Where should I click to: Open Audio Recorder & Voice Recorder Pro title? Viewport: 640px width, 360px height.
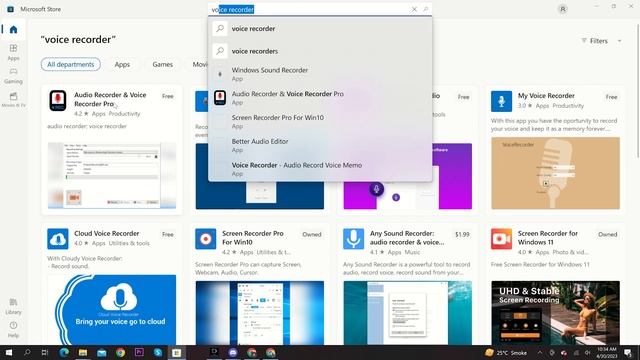tap(110, 99)
